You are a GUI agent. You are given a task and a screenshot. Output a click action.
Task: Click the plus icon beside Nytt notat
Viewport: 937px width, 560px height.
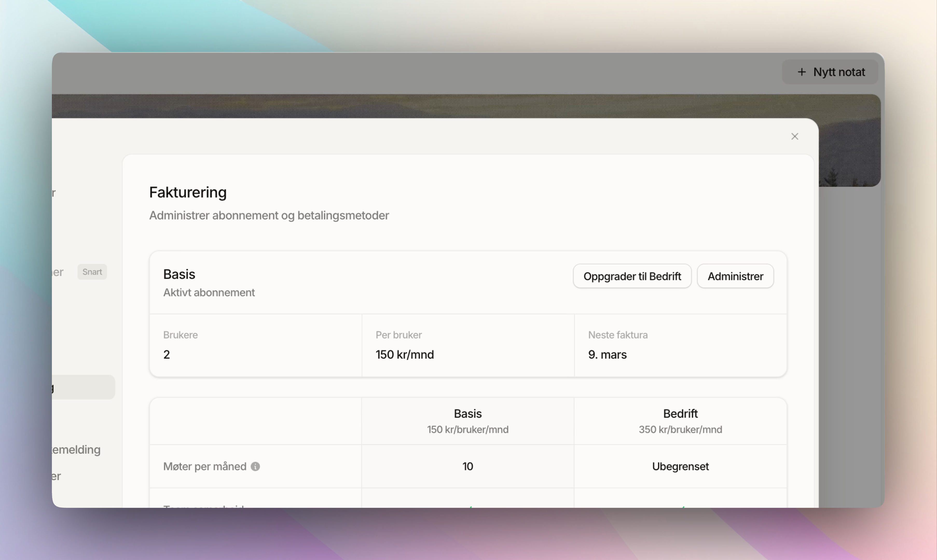(x=802, y=72)
